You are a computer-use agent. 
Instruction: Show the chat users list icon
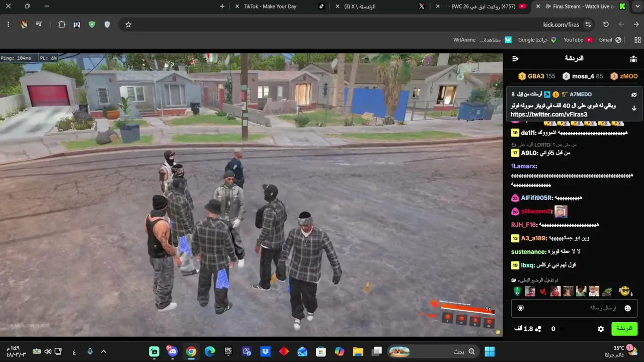(633, 59)
